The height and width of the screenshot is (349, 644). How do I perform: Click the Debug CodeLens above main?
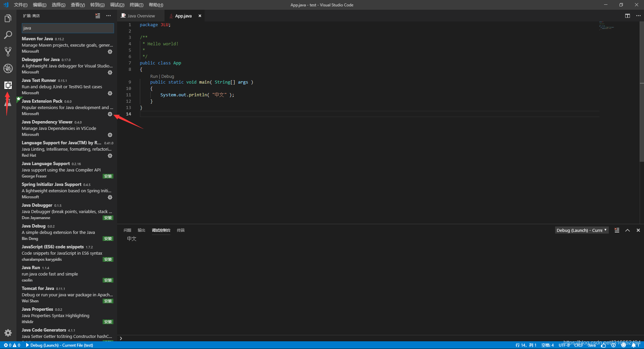pyautogui.click(x=168, y=76)
